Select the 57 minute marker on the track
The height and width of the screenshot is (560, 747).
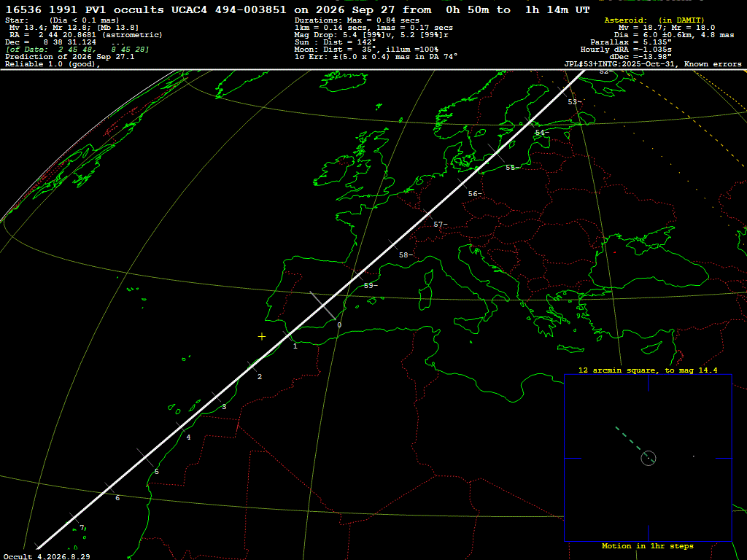click(440, 225)
